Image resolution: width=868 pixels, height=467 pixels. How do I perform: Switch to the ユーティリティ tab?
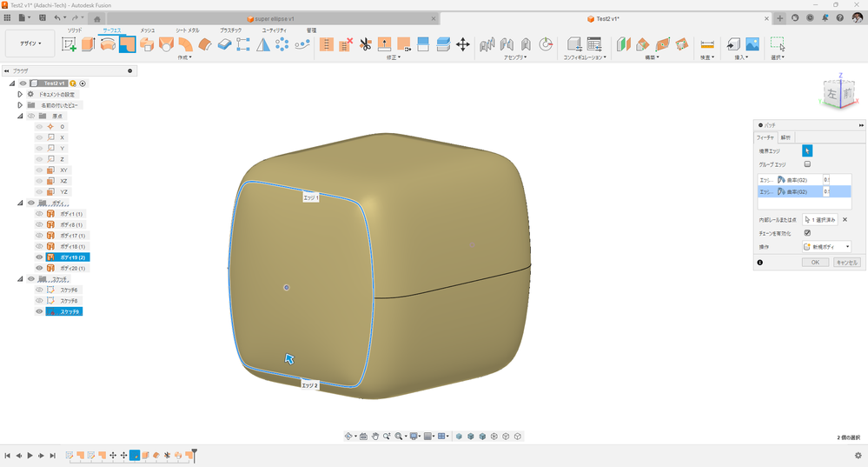pyautogui.click(x=274, y=30)
